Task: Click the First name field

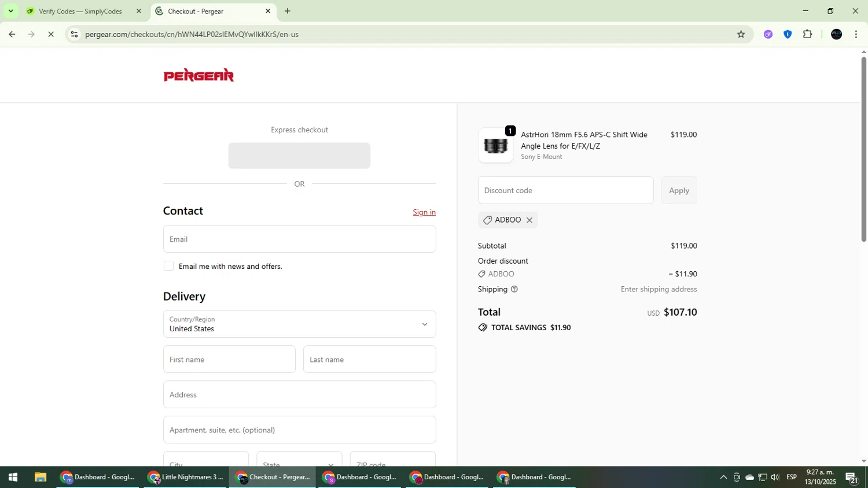Action: 229,359
